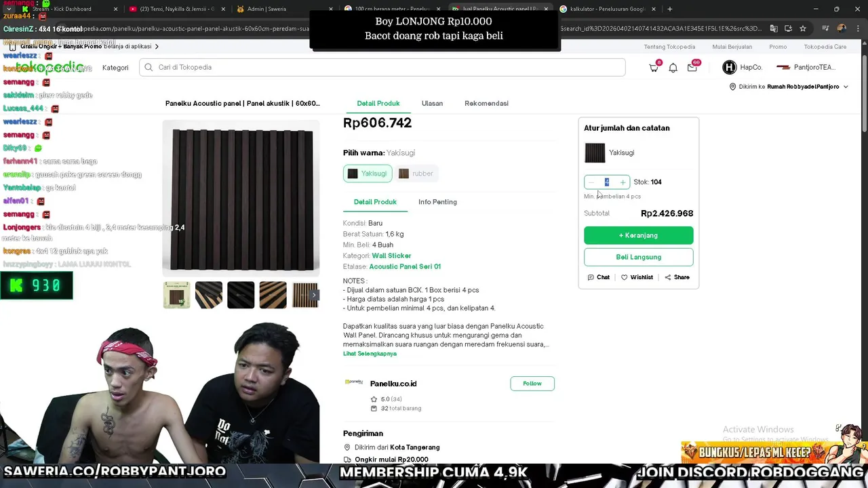Bookmark this page with star icon

tap(803, 28)
